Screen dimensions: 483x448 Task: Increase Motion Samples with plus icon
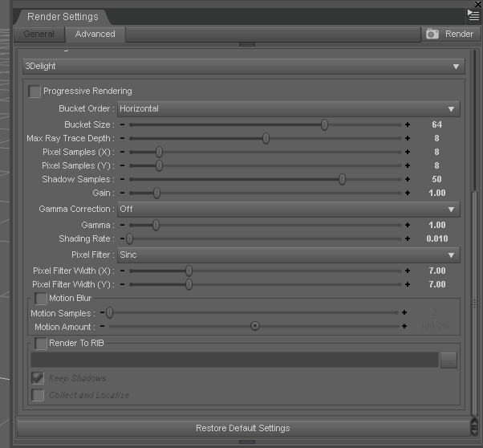(404, 312)
